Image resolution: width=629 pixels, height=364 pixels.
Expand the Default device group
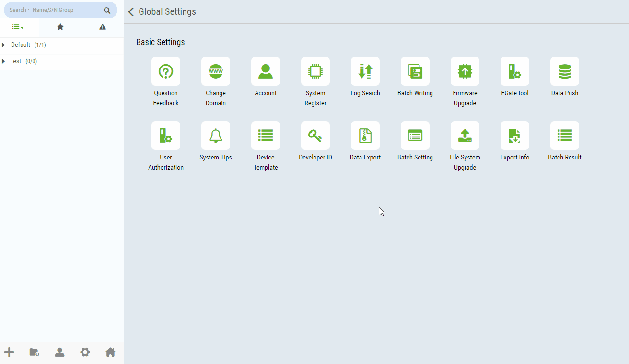[4, 45]
